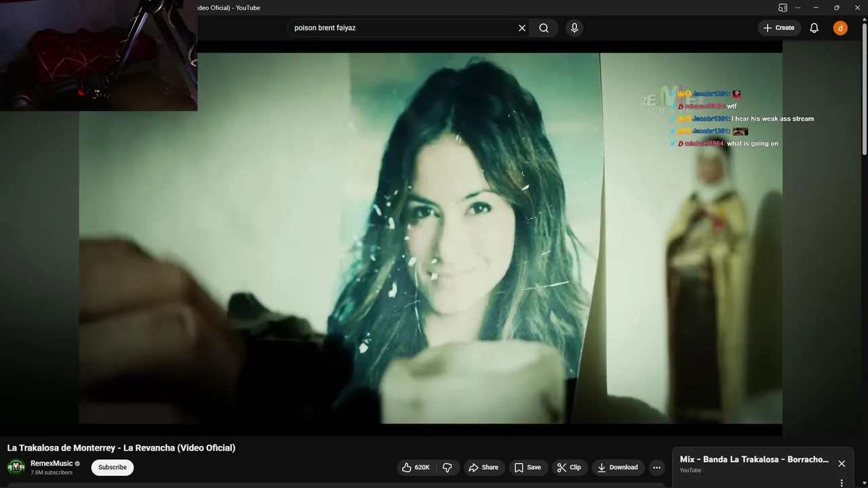Click the webcam overlay in the corner
The height and width of the screenshot is (488, 868).
[x=98, y=56]
